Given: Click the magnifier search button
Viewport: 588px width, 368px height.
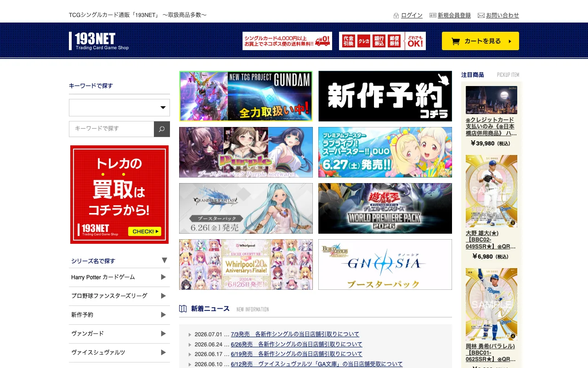Looking at the screenshot, I should [162, 129].
